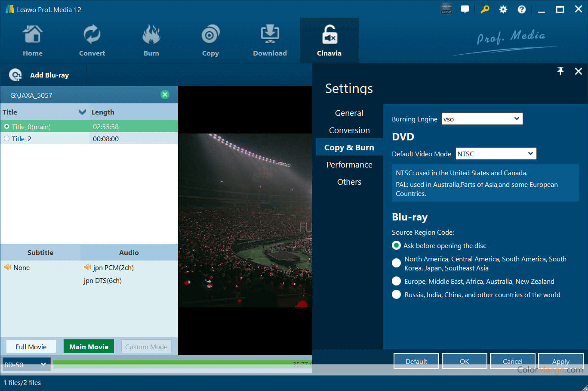Image resolution: width=588 pixels, height=391 pixels.
Task: Open the Convert module icon
Action: tap(92, 35)
